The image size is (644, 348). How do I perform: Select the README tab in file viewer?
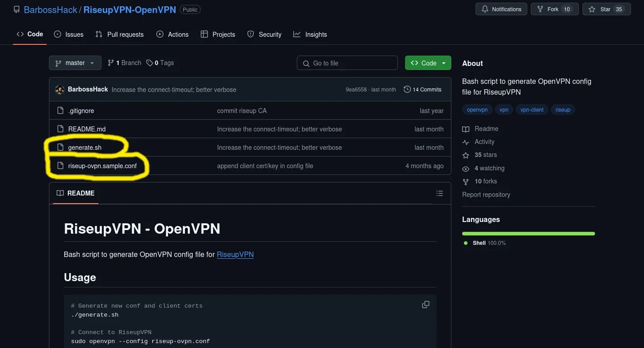pyautogui.click(x=75, y=193)
